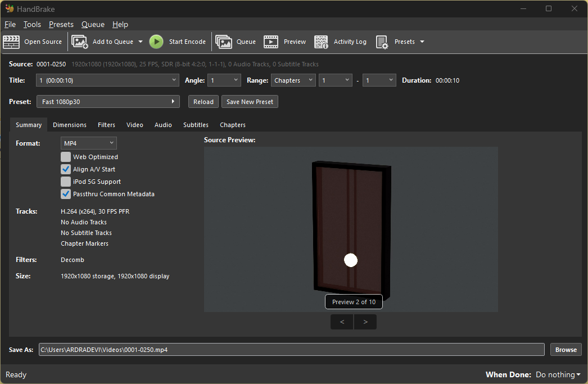588x384 pixels.
Task: Click the Activity Log icon
Action: [x=321, y=42]
